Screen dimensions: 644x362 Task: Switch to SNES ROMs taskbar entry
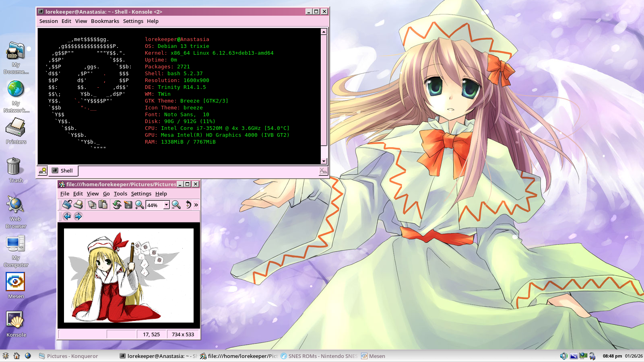[319, 356]
